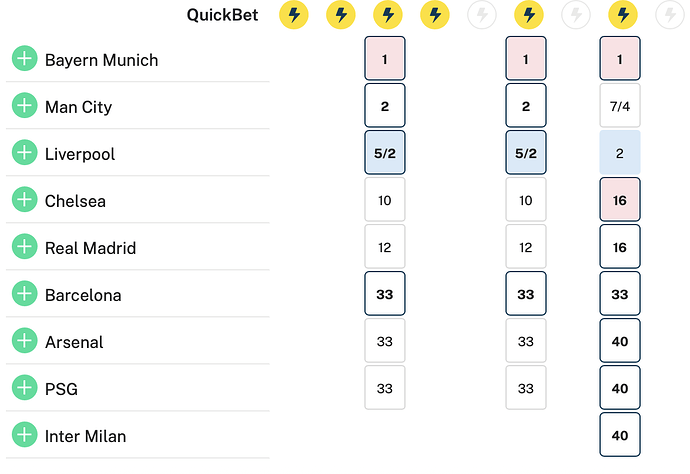This screenshot has width=690, height=474.
Task: Add Barcelona via green plus icon
Action: point(25,294)
